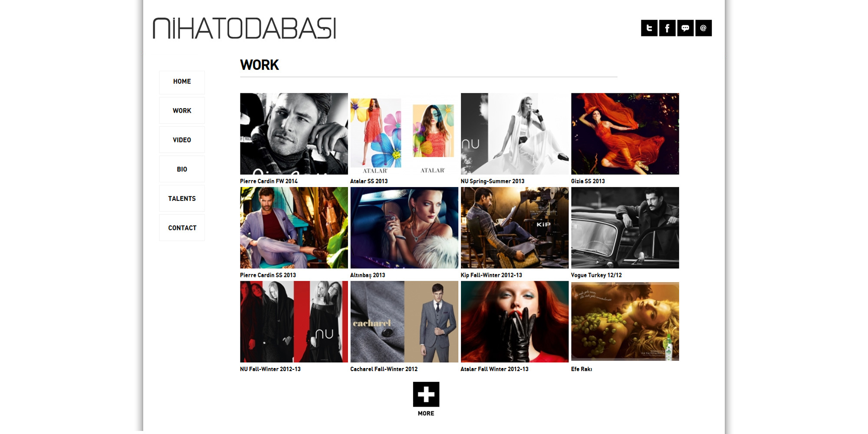The image size is (868, 434).
Task: Go to the HOME menu item
Action: point(182,82)
